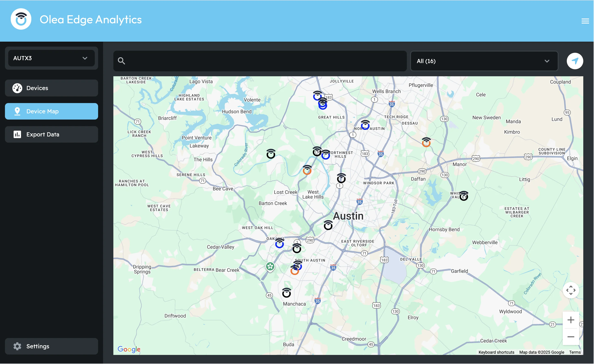Click the map zoom in control
Image resolution: width=594 pixels, height=364 pixels.
571,320
